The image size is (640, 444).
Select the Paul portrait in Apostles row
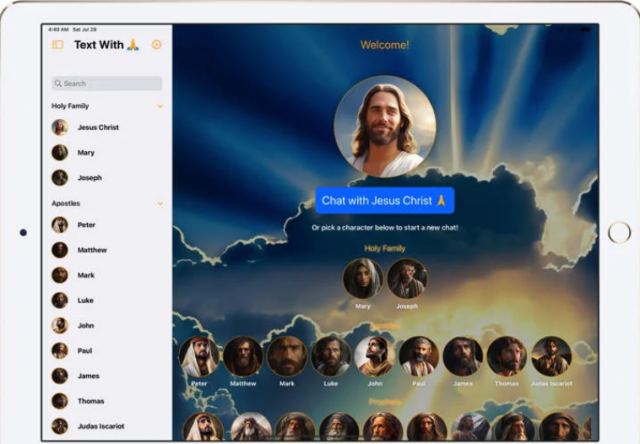pyautogui.click(x=419, y=356)
